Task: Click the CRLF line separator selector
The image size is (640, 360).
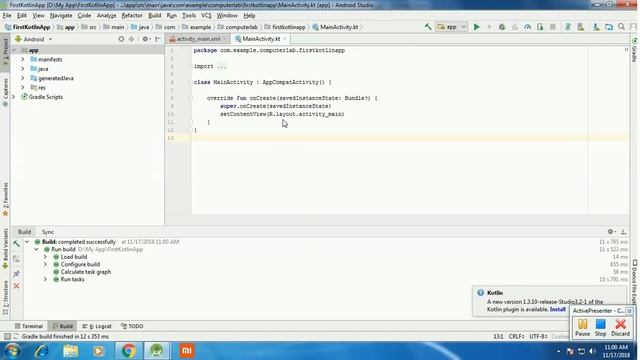Action: (517, 337)
